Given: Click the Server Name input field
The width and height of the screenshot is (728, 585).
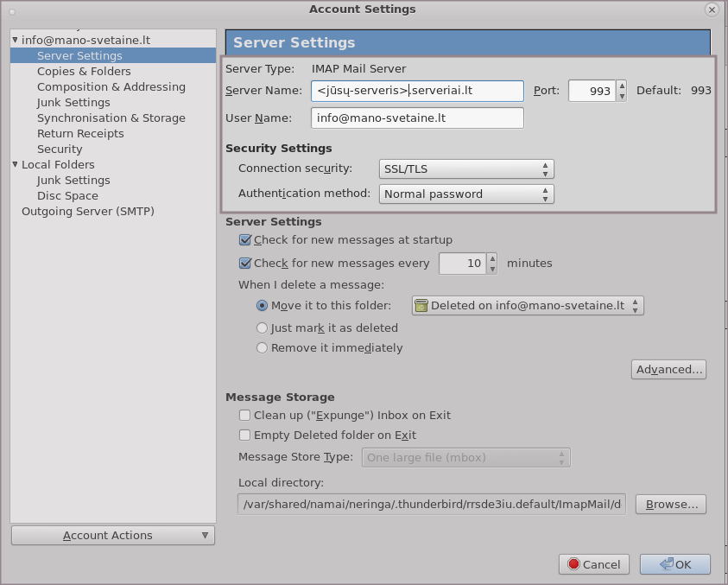Looking at the screenshot, I should pyautogui.click(x=417, y=91).
